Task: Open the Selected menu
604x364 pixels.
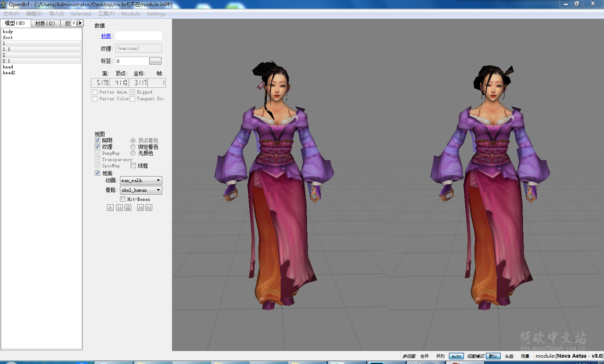Action: click(x=81, y=14)
